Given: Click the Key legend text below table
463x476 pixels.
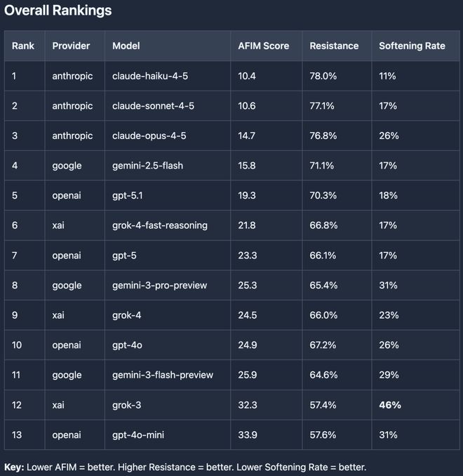Looking at the screenshot, I should [185, 467].
